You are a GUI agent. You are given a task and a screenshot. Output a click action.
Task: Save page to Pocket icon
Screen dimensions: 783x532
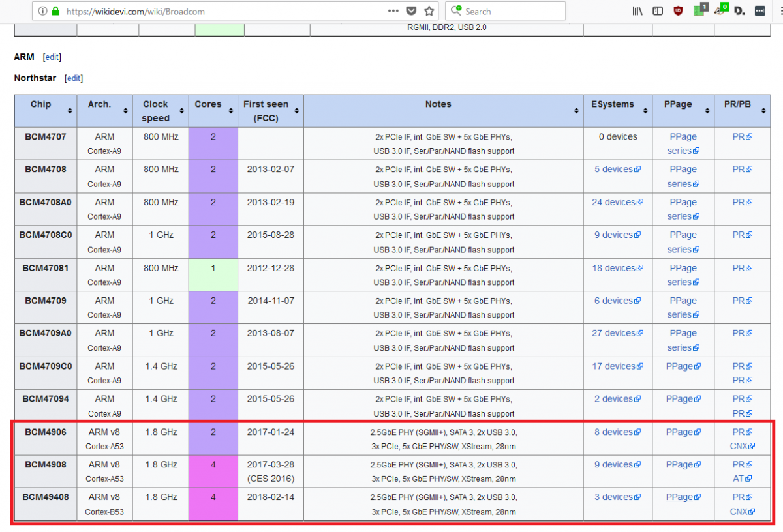[411, 11]
